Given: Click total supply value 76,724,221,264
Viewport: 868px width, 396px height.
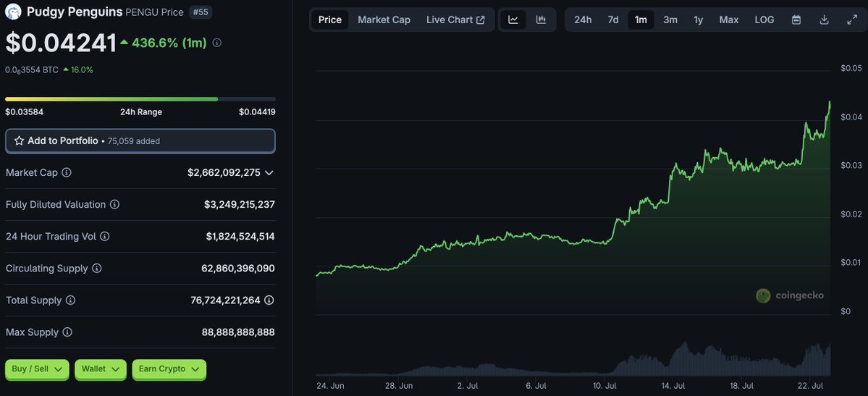Looking at the screenshot, I should click(x=225, y=300).
